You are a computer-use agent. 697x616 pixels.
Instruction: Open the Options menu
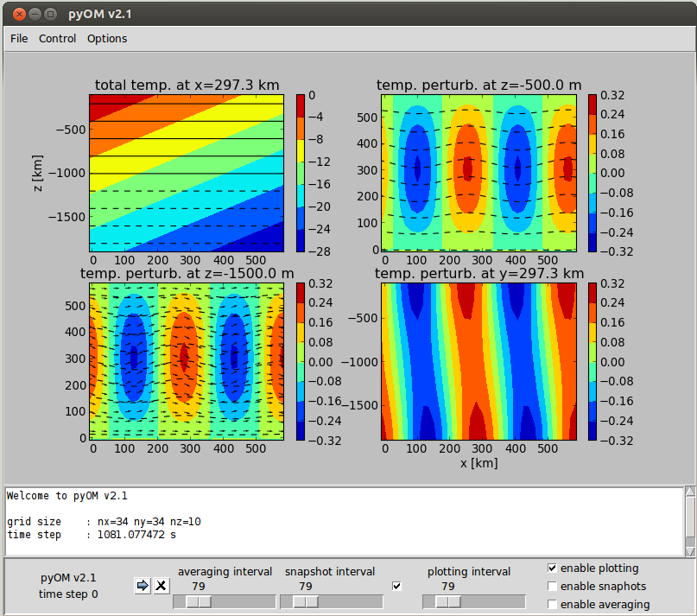click(x=107, y=39)
